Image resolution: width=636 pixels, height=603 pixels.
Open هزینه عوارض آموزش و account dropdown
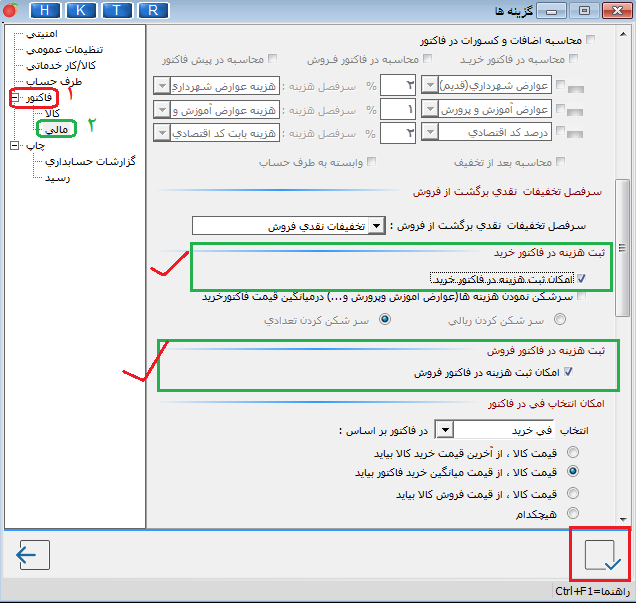pyautogui.click(x=162, y=109)
